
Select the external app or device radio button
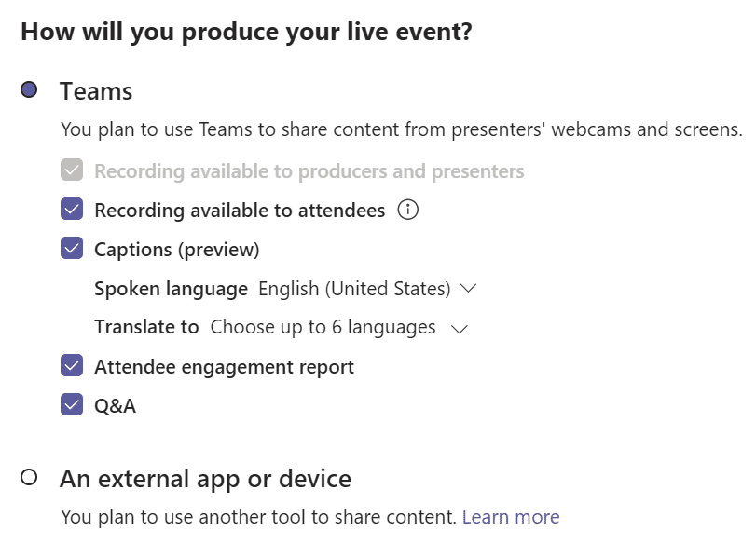point(29,477)
